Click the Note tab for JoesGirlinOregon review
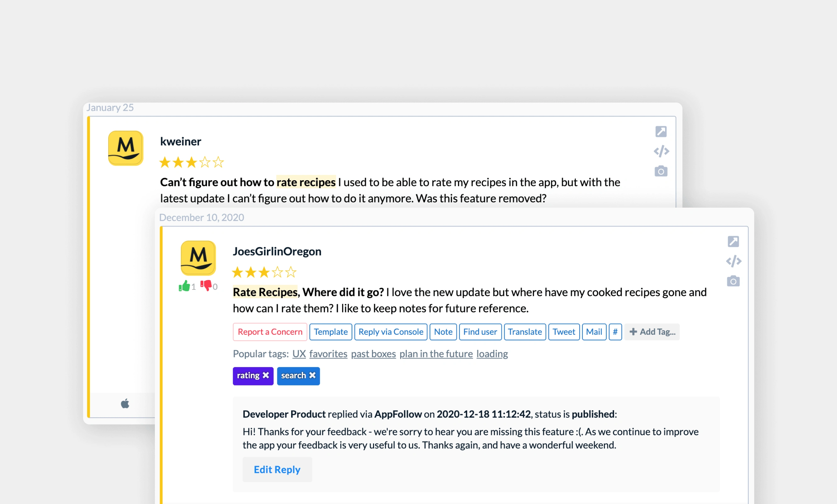The height and width of the screenshot is (504, 837). [442, 332]
